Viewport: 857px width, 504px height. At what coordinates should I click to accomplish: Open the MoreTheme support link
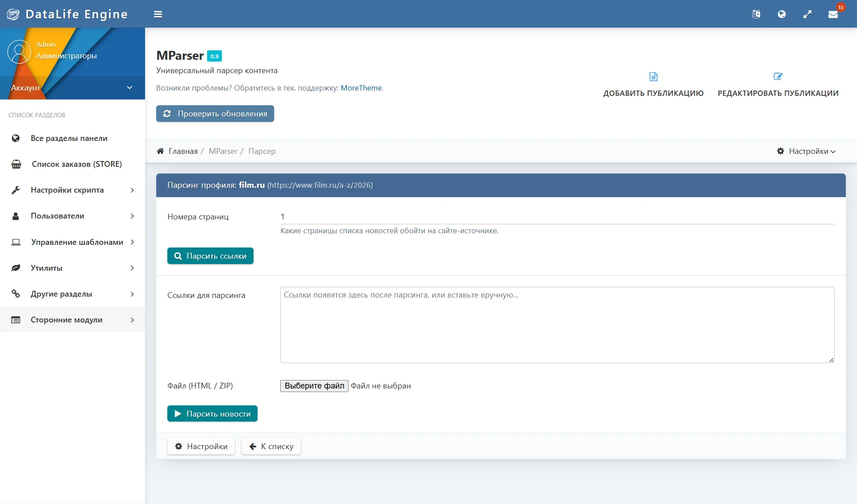tap(361, 88)
